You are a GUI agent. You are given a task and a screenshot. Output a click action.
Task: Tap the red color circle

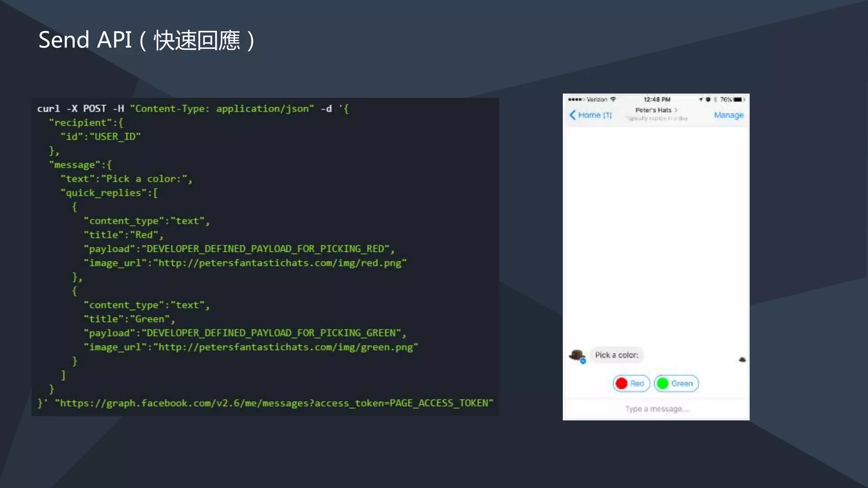point(621,383)
